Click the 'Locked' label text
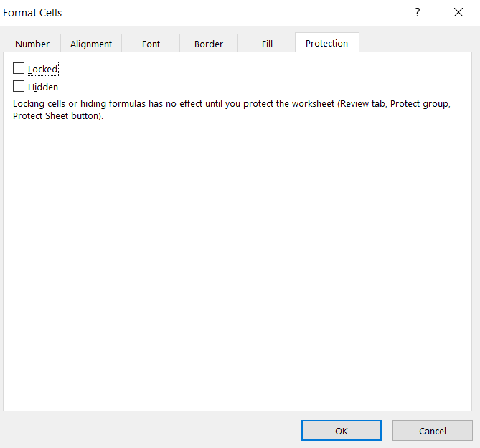The width and height of the screenshot is (480, 448). coord(42,70)
